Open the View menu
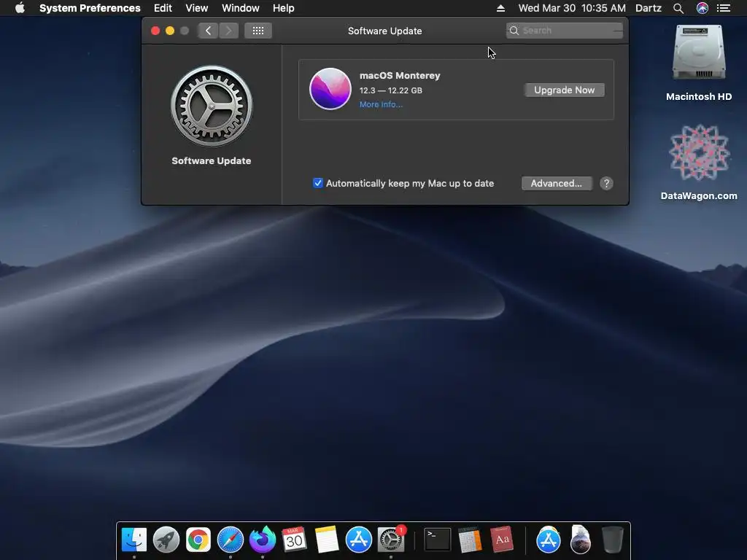The height and width of the screenshot is (560, 747). click(197, 8)
